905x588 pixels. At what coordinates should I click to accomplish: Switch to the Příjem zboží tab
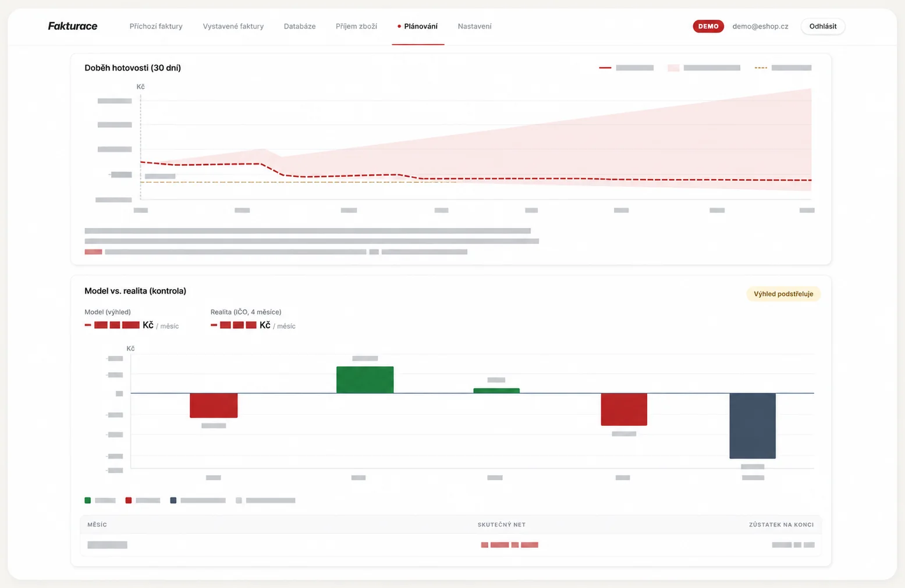tap(356, 26)
